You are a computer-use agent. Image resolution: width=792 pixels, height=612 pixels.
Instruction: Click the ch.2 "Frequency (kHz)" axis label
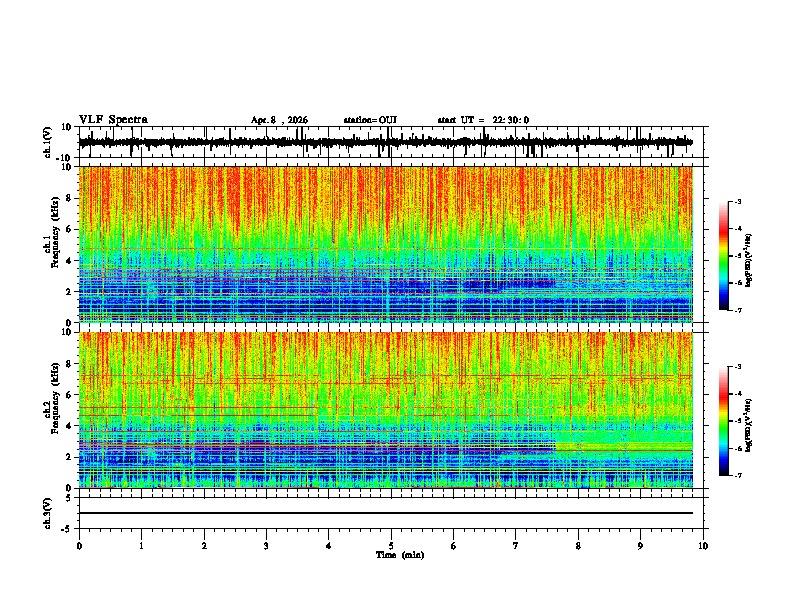point(55,398)
